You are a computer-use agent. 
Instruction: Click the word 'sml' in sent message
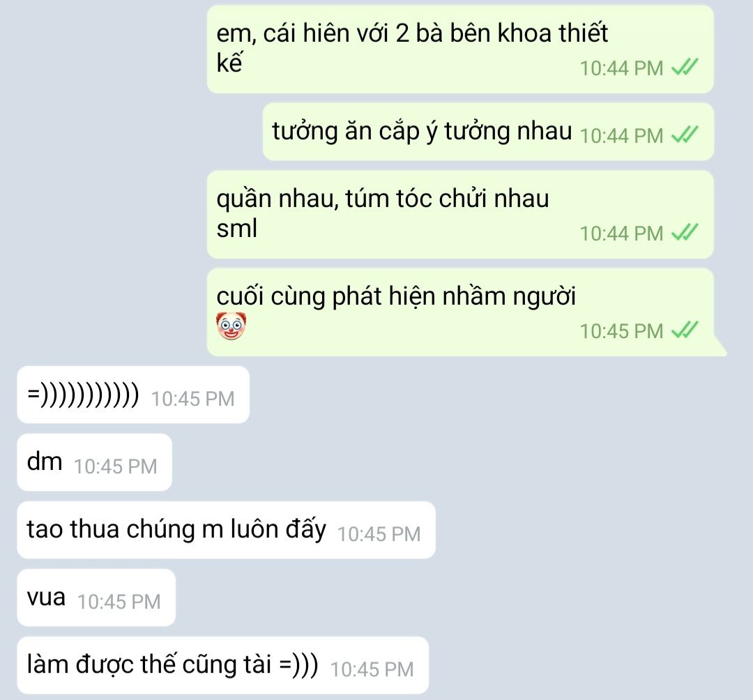[x=237, y=228]
